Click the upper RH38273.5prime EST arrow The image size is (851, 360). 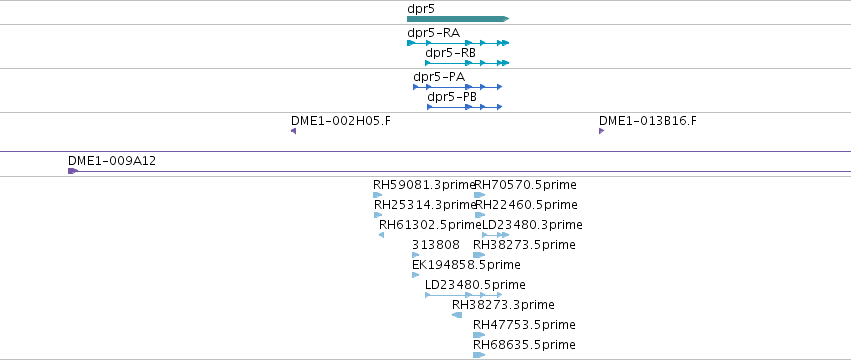coord(479,255)
